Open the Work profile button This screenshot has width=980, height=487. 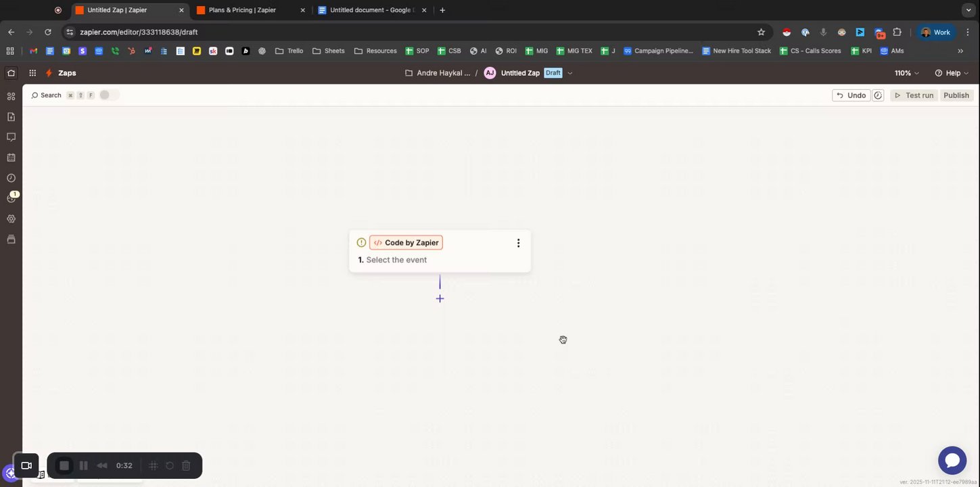(935, 32)
